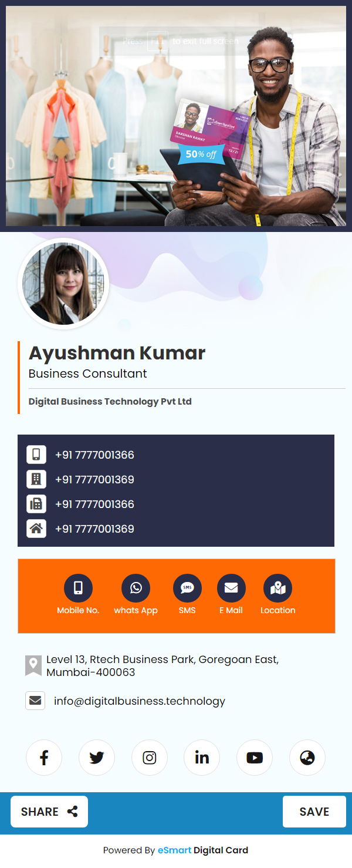
Task: Select the fax number row
Action: 176,504
